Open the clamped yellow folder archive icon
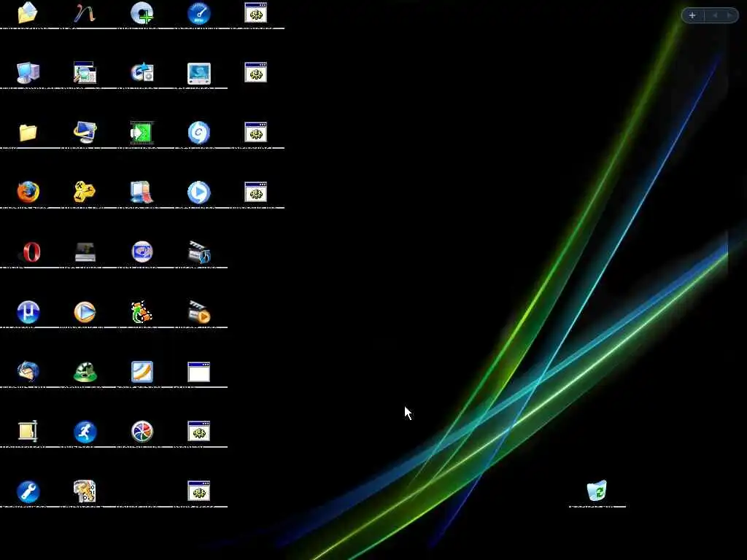747x560 pixels. pyautogui.click(x=28, y=432)
